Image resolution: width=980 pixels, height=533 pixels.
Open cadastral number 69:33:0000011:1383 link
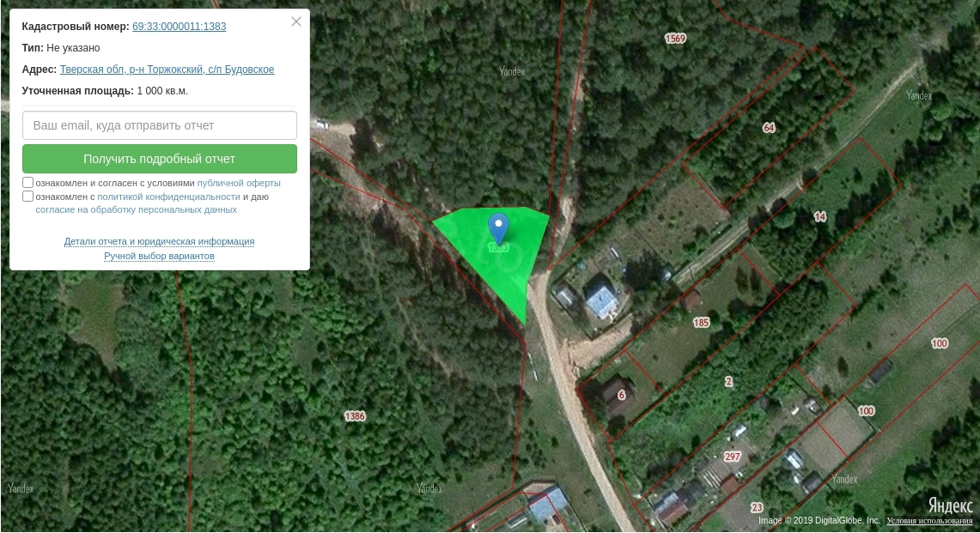pyautogui.click(x=180, y=27)
